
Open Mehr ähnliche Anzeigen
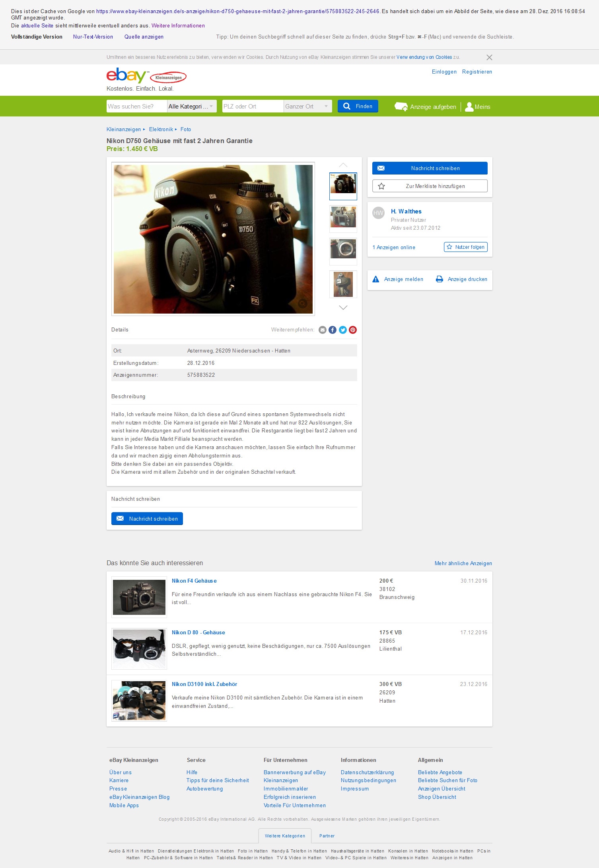(463, 564)
